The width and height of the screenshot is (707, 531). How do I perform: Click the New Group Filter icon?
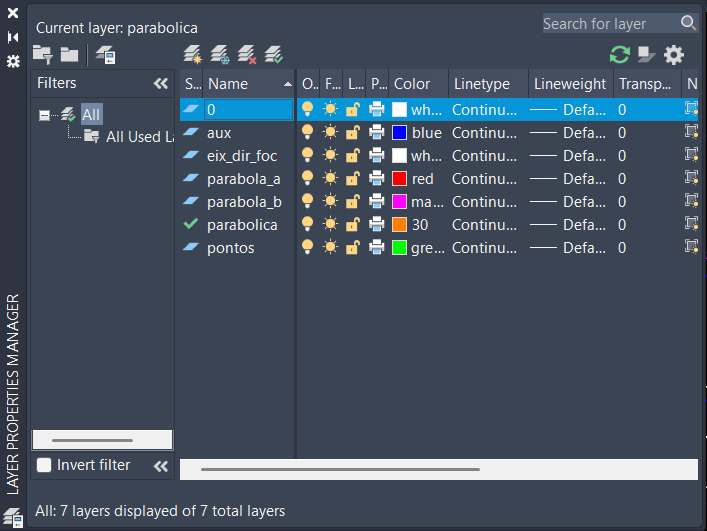click(x=69, y=55)
